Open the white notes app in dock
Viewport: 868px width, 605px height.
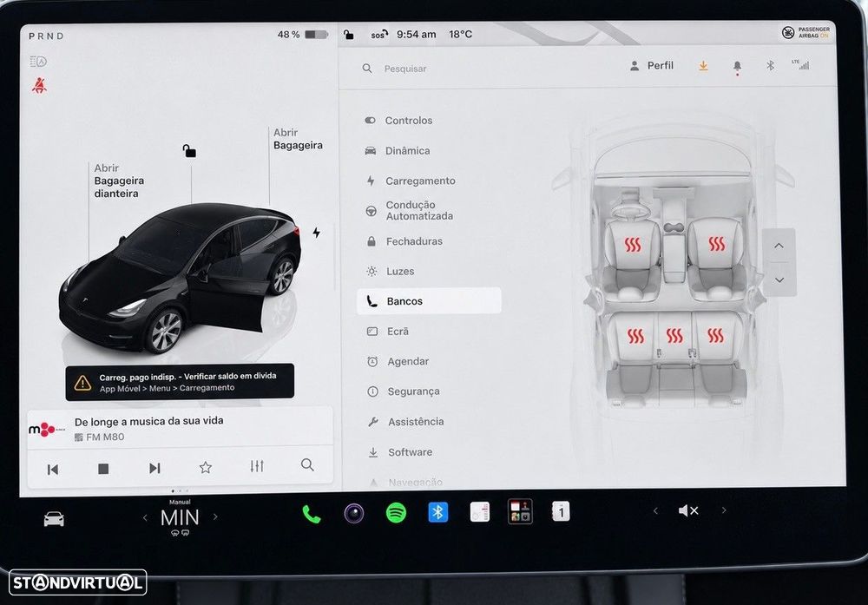click(x=479, y=512)
